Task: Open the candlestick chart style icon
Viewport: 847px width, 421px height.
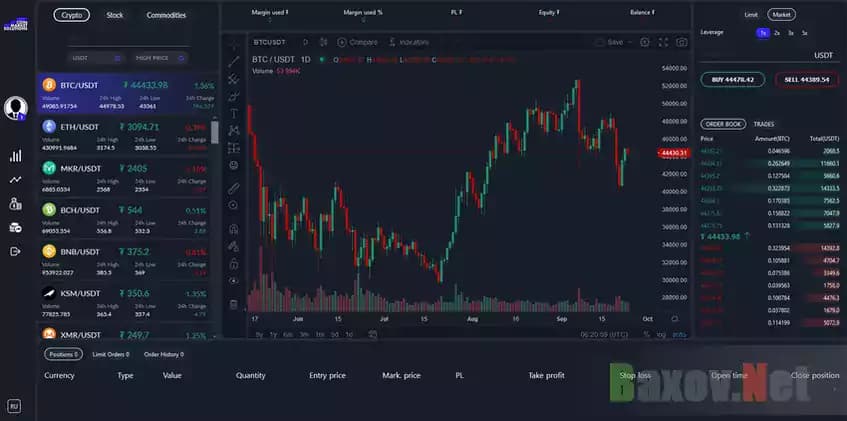Action: (x=324, y=42)
